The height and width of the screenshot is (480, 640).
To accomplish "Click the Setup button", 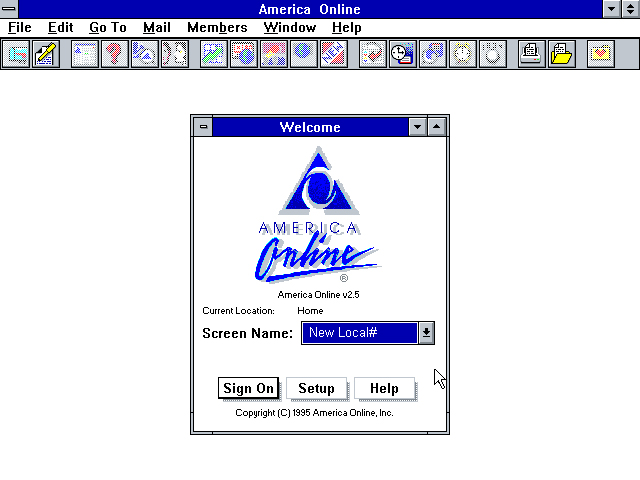I will (x=317, y=388).
